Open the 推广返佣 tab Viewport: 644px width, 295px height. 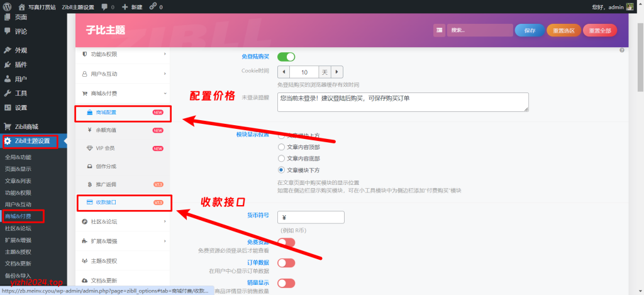point(123,184)
